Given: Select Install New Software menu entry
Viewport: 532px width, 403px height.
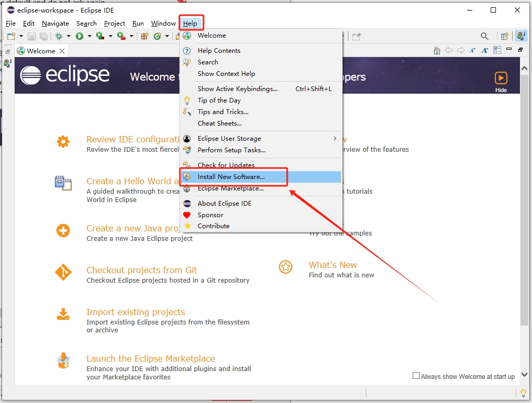Looking at the screenshot, I should pyautogui.click(x=231, y=177).
